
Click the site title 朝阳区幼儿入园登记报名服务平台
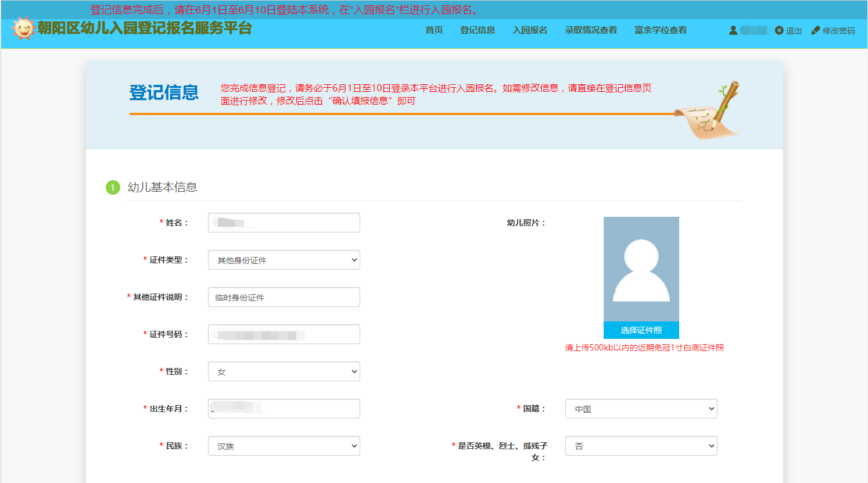point(145,28)
